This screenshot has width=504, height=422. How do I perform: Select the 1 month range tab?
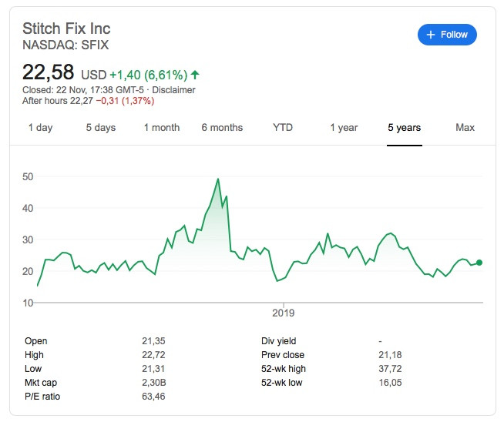(x=162, y=128)
